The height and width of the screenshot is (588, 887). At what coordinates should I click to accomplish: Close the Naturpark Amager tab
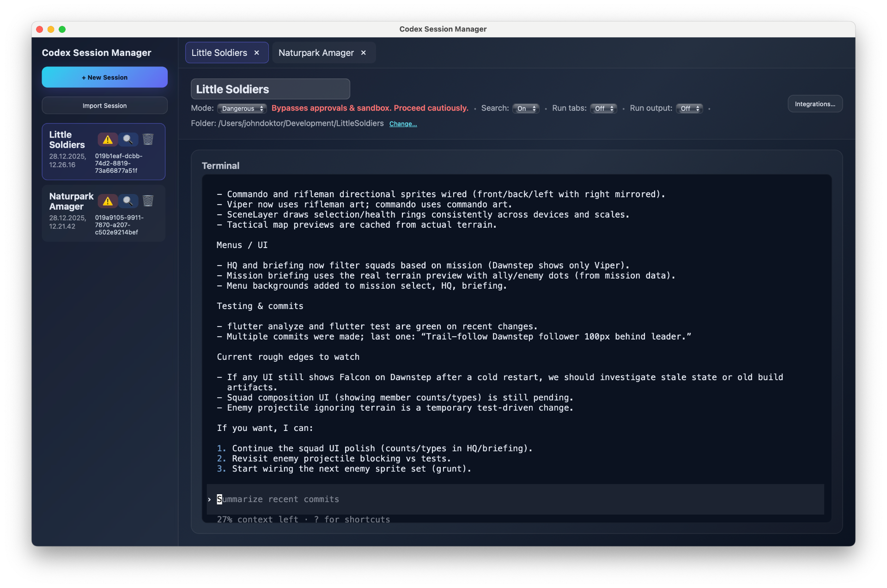pyautogui.click(x=364, y=53)
